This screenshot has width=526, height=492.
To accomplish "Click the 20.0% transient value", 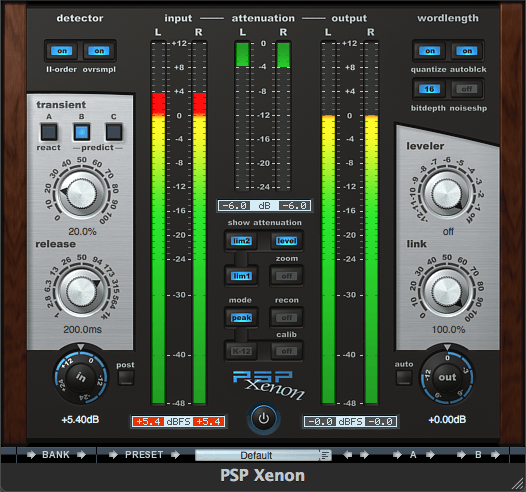I will (82, 231).
